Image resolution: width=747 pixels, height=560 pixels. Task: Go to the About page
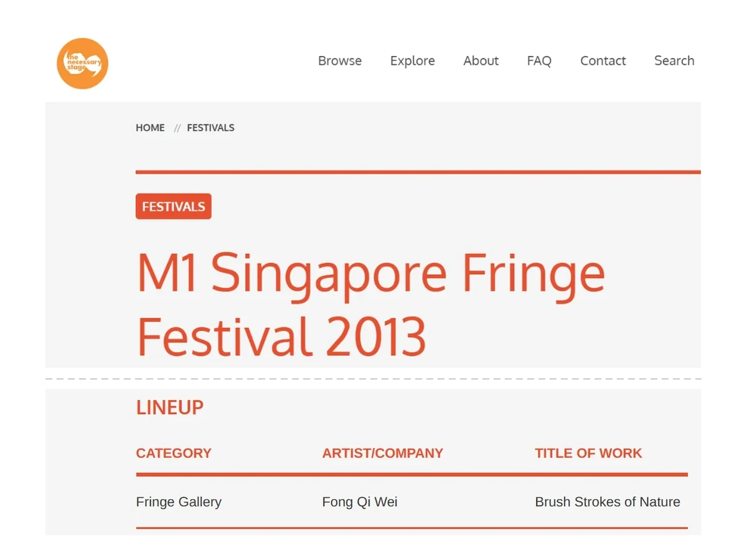point(481,61)
